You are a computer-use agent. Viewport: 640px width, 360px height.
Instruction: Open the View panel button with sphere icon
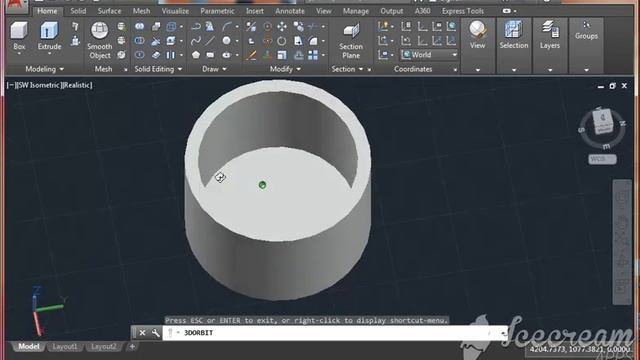click(x=477, y=36)
